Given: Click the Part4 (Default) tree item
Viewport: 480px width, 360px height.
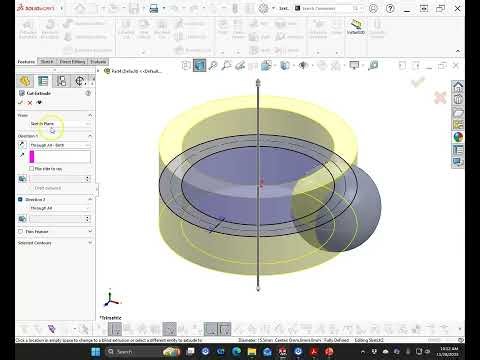Looking at the screenshot, I should [133, 71].
